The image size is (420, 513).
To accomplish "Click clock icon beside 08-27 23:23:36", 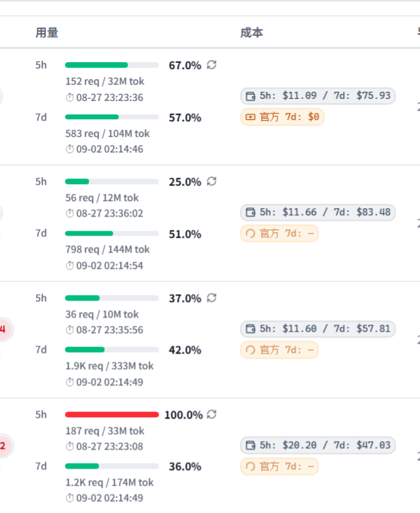I will coord(69,97).
